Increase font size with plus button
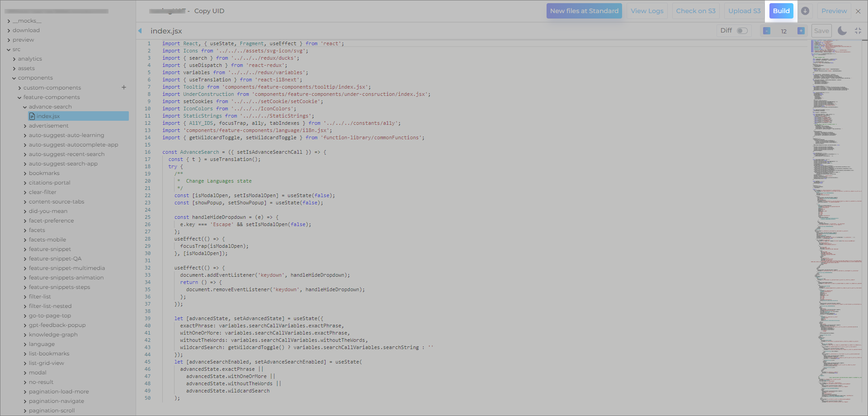Screen dimensions: 868x416 801,31
